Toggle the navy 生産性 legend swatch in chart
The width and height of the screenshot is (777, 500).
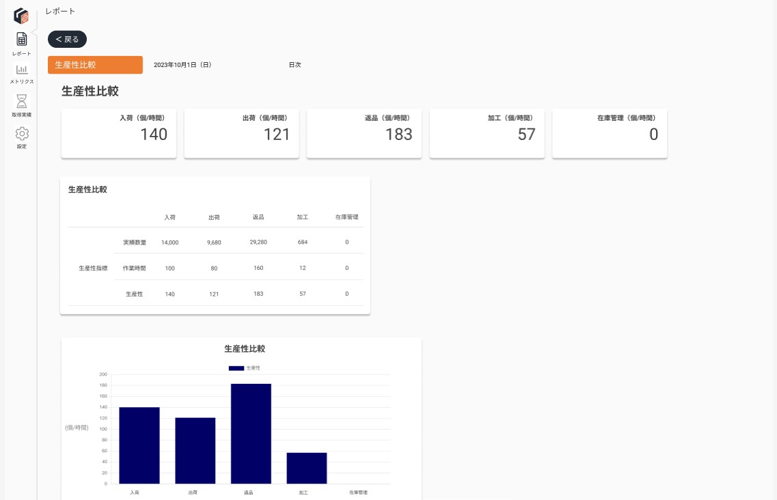pos(236,368)
